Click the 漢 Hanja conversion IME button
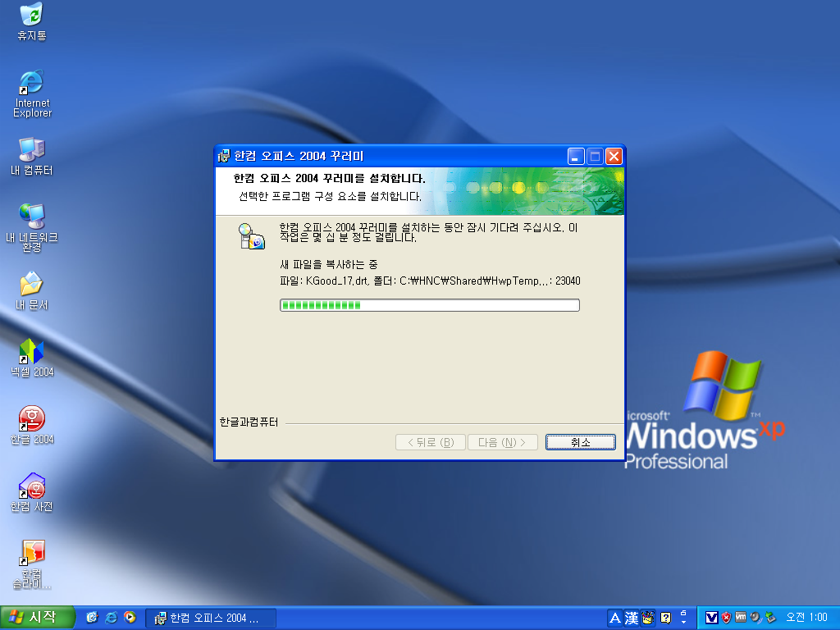Image resolution: width=840 pixels, height=630 pixels. (x=632, y=619)
